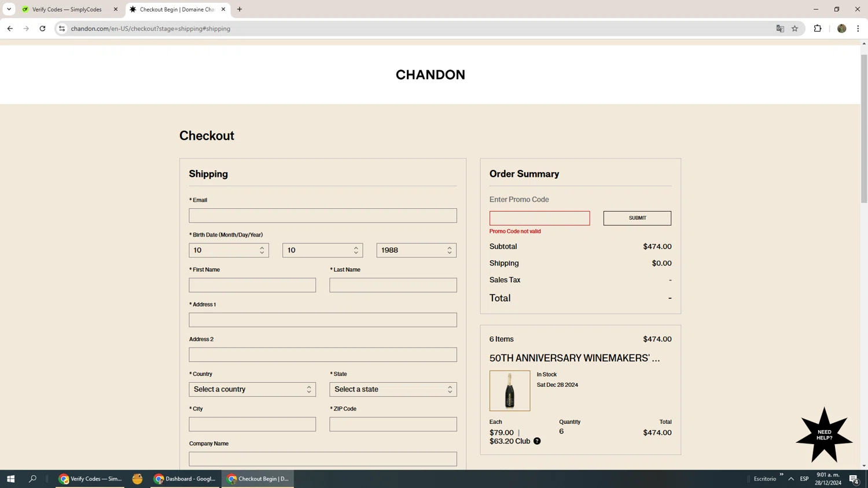
Task: Open the tab search dropdown arrow
Action: click(x=9, y=9)
